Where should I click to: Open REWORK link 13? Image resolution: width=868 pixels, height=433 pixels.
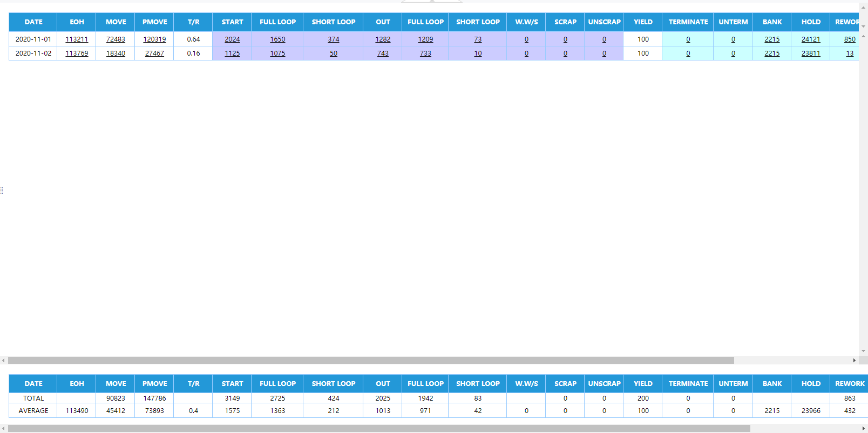click(x=850, y=53)
